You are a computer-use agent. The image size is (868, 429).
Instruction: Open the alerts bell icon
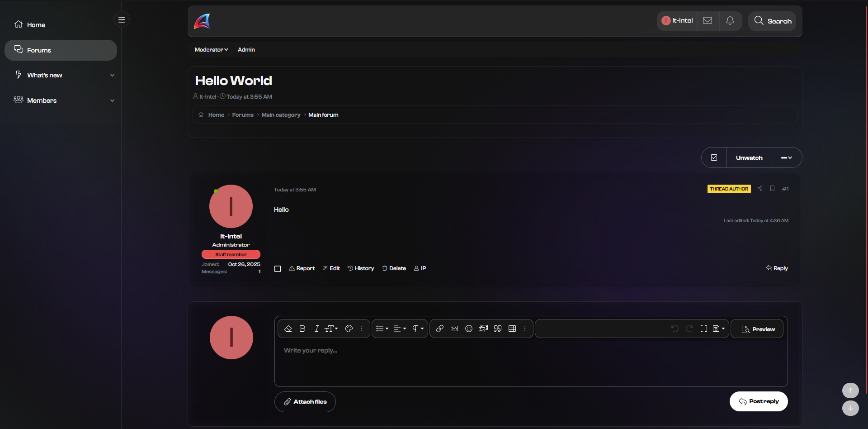coord(730,21)
